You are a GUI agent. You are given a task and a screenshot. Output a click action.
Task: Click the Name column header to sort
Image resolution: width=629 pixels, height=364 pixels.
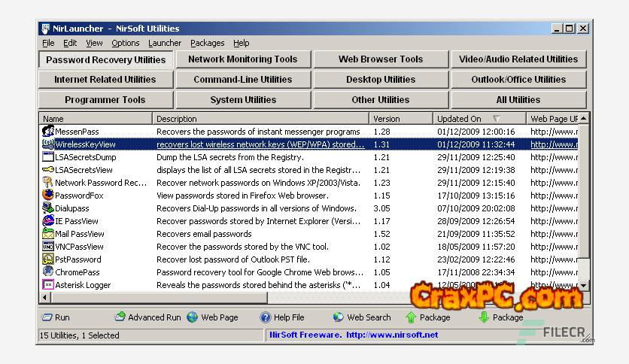pyautogui.click(x=96, y=119)
